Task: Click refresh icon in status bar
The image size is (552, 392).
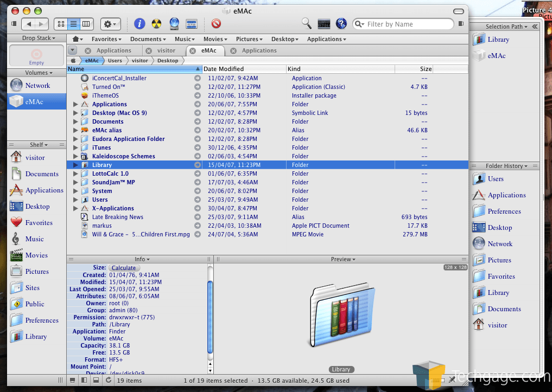Action: pos(109,380)
